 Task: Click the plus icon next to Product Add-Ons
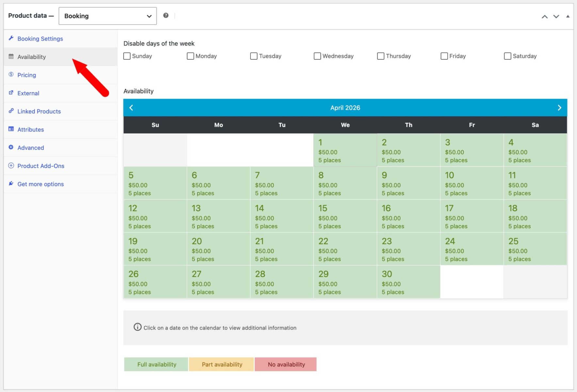point(11,166)
